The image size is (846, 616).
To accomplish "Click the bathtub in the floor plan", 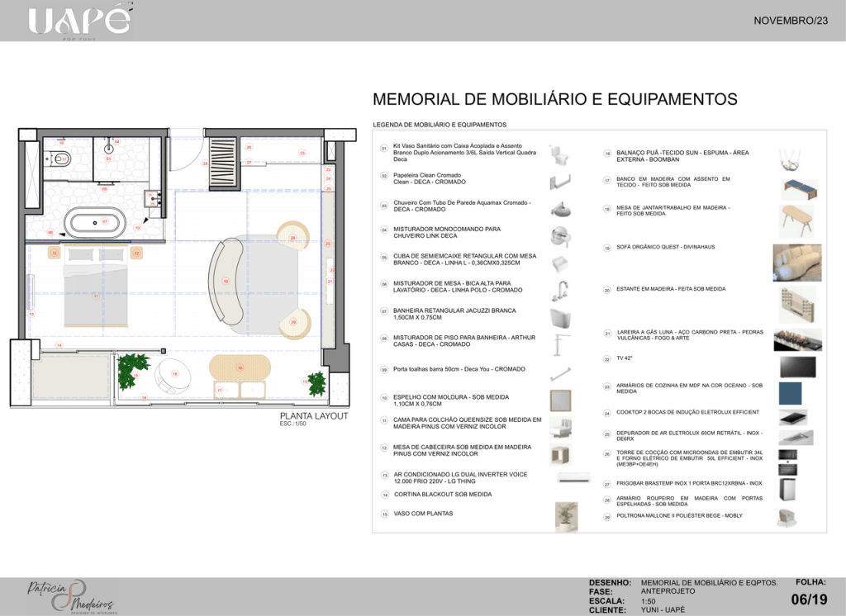I will coord(95,223).
